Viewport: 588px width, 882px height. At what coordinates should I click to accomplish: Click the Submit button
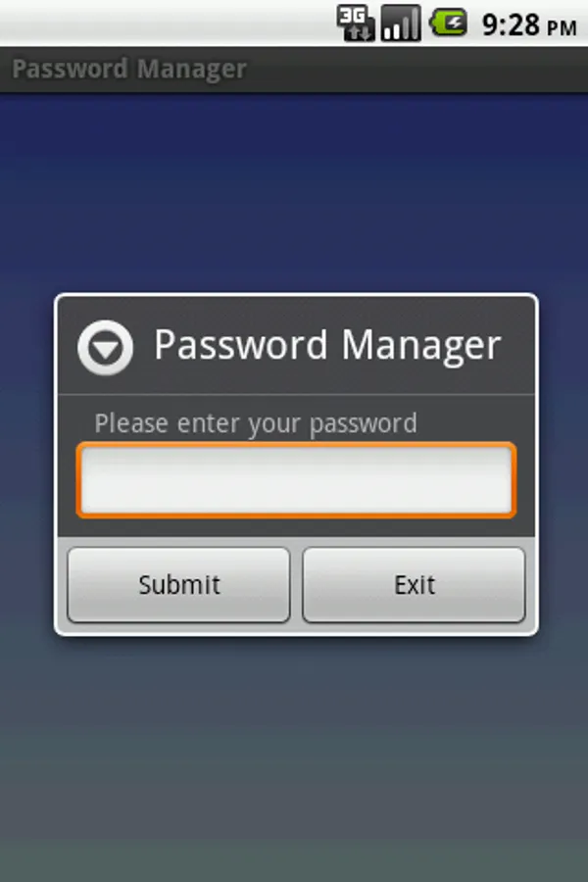[x=179, y=585]
